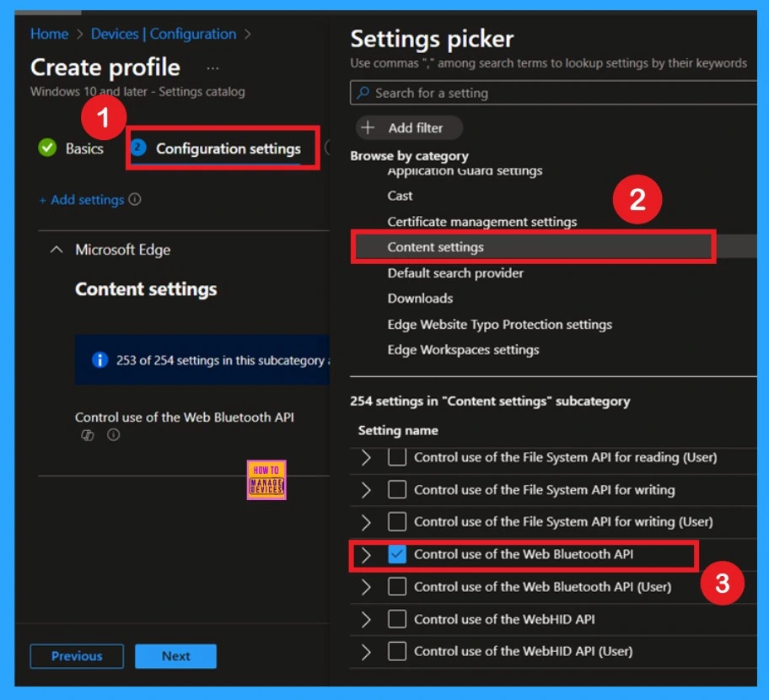Select the Cast category

(x=400, y=196)
